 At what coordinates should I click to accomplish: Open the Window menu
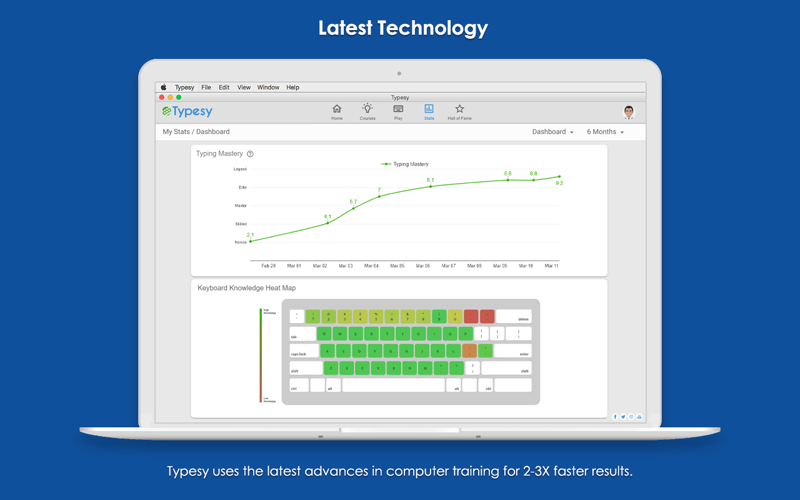pyautogui.click(x=268, y=87)
